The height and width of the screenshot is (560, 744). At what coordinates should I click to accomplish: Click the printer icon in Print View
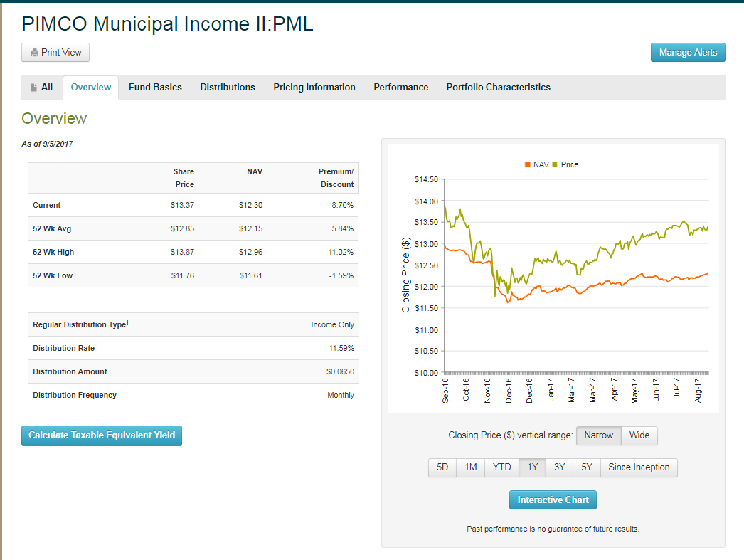[x=34, y=53]
